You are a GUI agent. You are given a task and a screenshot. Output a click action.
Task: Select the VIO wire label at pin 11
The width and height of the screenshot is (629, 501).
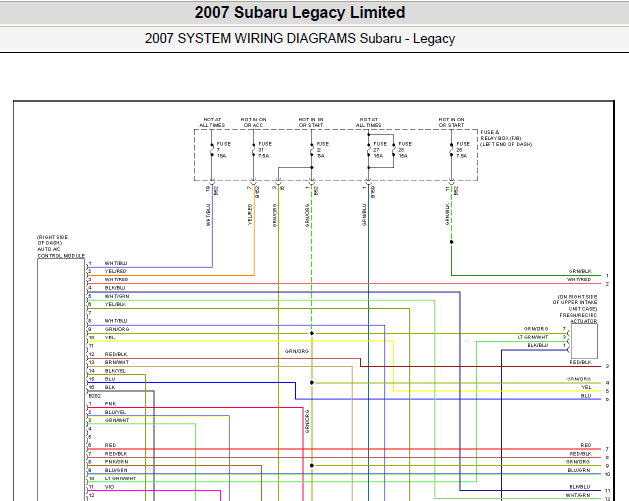[109, 487]
